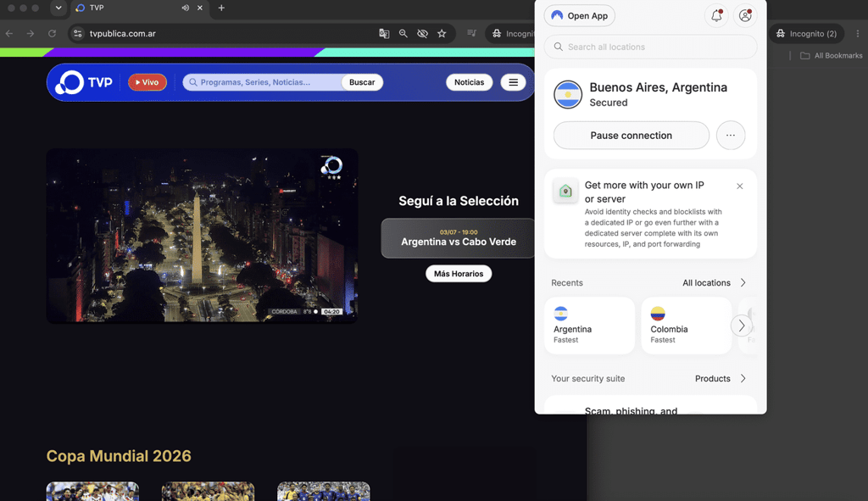Open the Chrome three-dot menu
868x501 pixels.
(858, 34)
